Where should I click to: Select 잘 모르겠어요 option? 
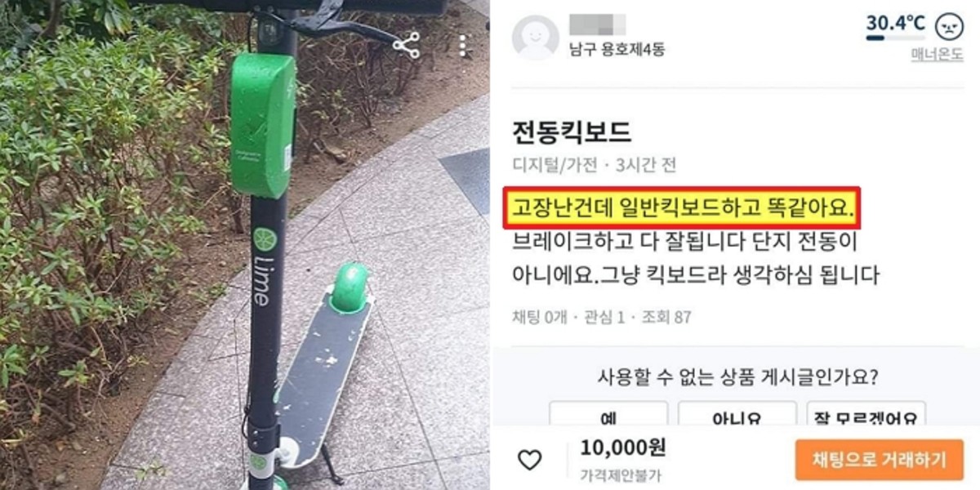pos(866,415)
